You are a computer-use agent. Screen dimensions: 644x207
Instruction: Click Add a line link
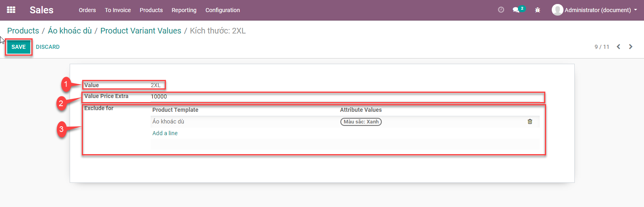pos(165,133)
